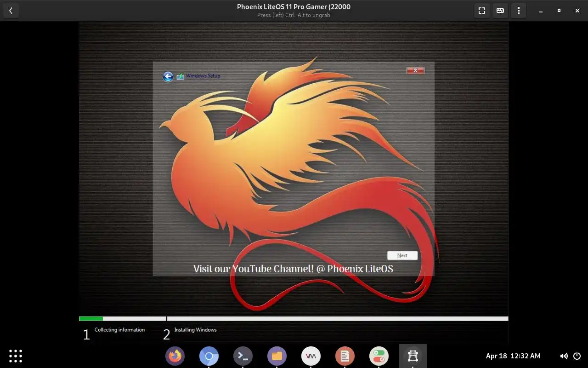588x368 pixels.
Task: Open the three-dot menu in header bar
Action: click(519, 11)
